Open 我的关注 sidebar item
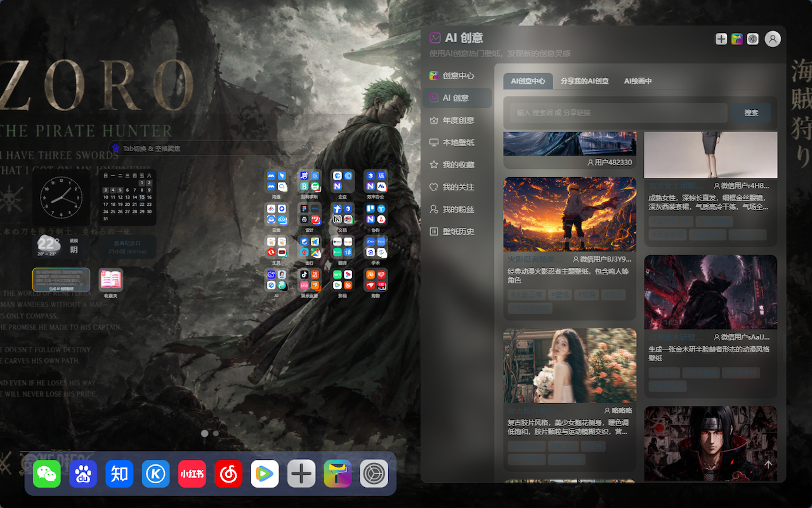Viewport: 812px width, 508px height. coord(457,187)
